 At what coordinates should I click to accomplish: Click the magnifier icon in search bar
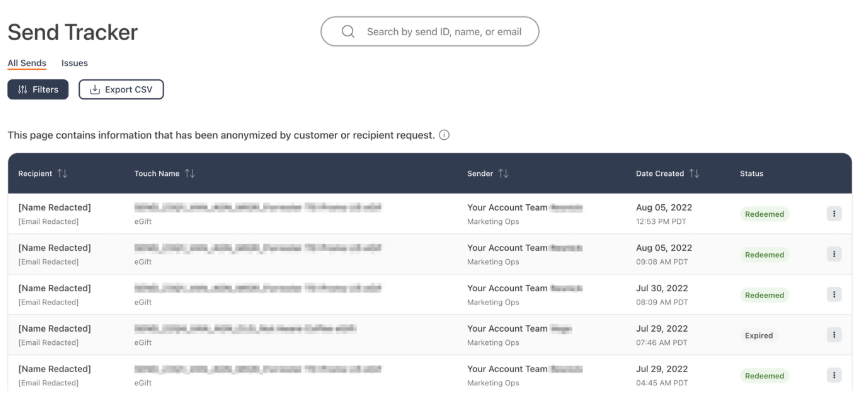pos(348,32)
